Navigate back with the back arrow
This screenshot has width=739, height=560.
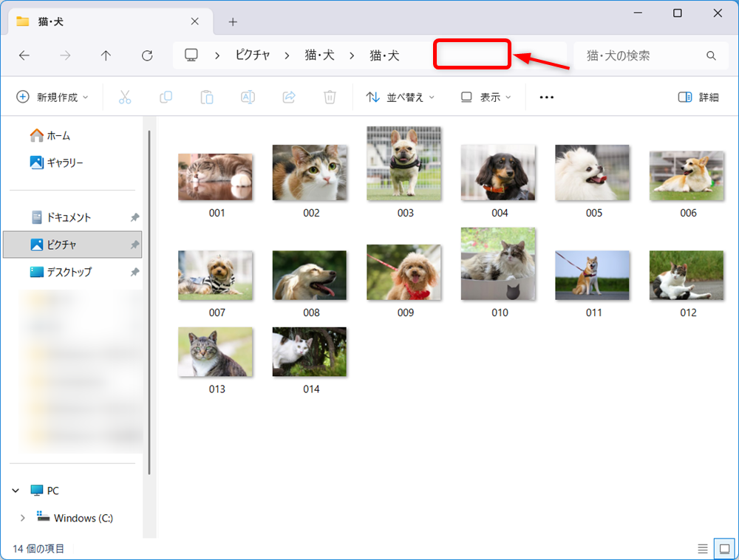coord(24,55)
